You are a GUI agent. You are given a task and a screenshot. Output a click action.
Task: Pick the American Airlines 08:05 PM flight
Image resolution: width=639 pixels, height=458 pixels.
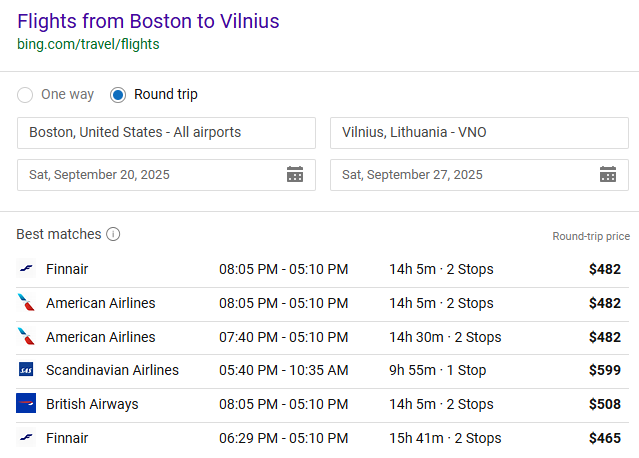click(x=322, y=304)
